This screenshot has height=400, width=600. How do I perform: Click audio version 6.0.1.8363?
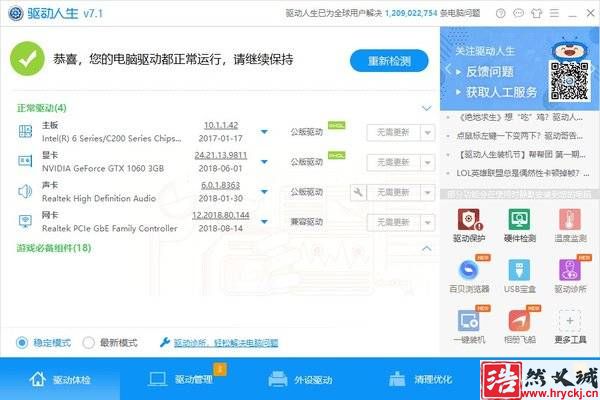[221, 185]
